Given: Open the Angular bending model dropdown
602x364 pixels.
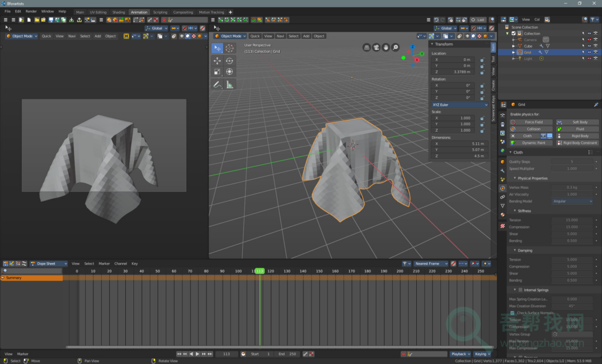Looking at the screenshot, I should (x=573, y=201).
